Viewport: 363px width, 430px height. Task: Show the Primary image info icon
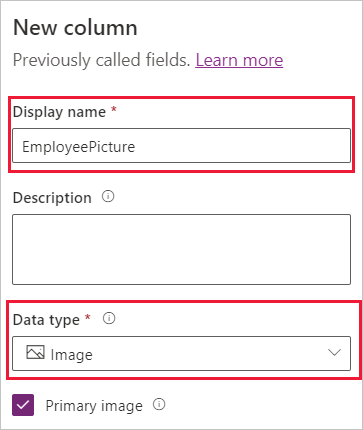[x=159, y=404]
